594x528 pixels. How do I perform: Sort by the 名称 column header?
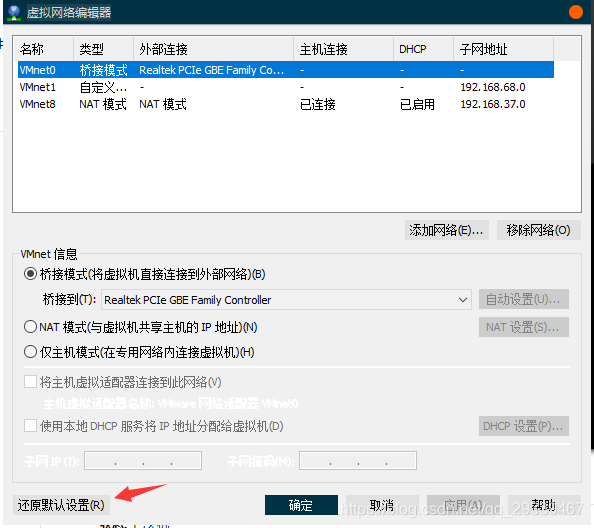(x=45, y=49)
